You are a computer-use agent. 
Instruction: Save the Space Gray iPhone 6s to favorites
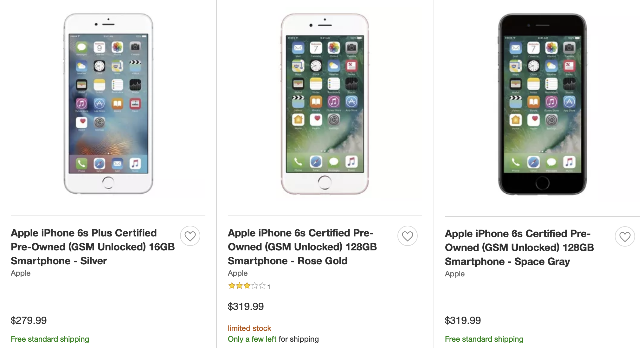coord(625,236)
